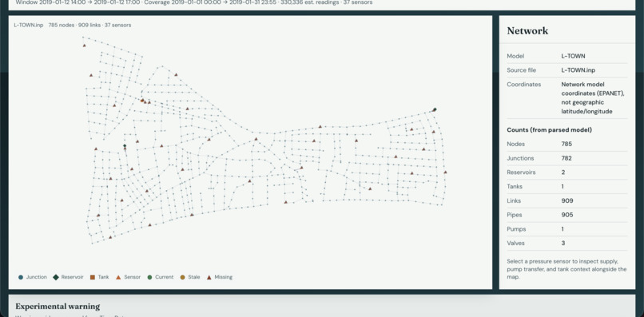Select the orange tank marker beside two sensors
Viewport: 644px width, 317px height.
(x=142, y=100)
